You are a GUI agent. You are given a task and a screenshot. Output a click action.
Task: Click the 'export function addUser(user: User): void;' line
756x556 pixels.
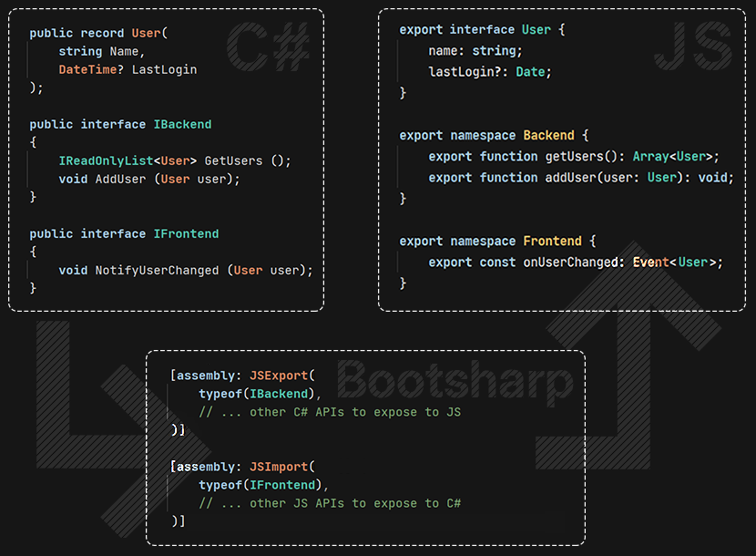click(581, 178)
